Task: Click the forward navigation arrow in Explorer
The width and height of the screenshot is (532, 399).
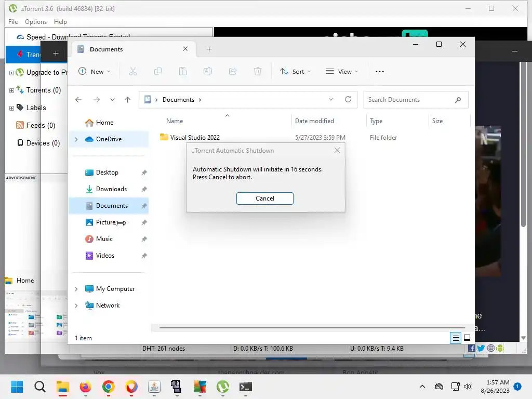Action: [97, 100]
